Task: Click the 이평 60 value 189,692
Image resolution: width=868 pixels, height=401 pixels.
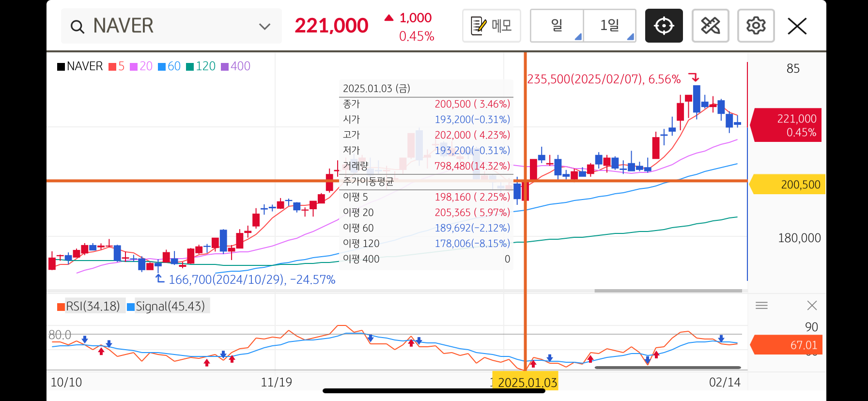Action: coord(472,228)
